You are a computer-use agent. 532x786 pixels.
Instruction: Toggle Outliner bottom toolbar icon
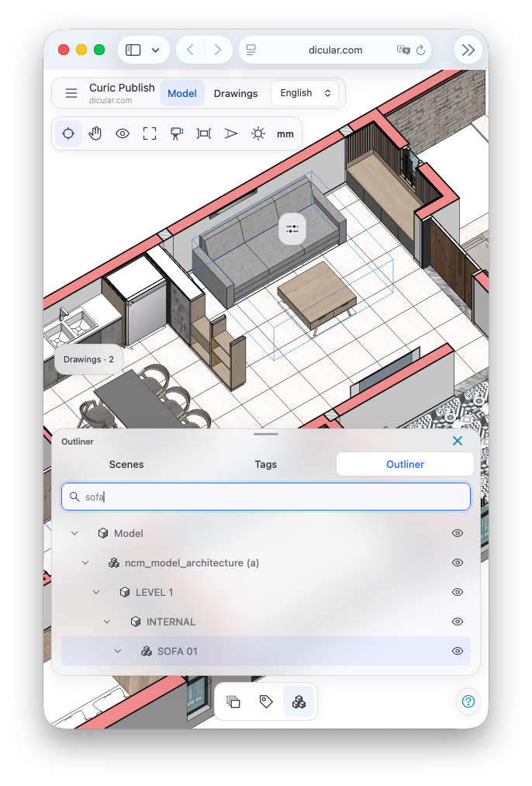tap(299, 701)
